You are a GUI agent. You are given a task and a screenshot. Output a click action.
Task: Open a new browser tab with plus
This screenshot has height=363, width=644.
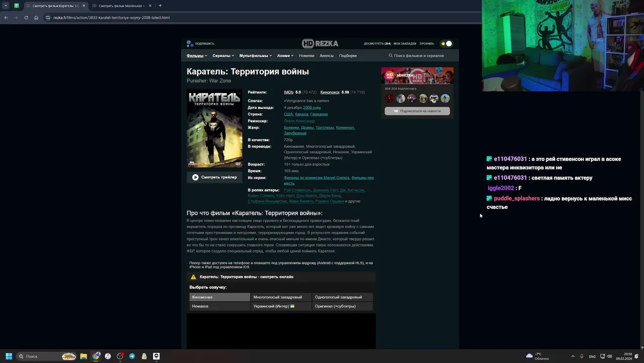point(160,6)
